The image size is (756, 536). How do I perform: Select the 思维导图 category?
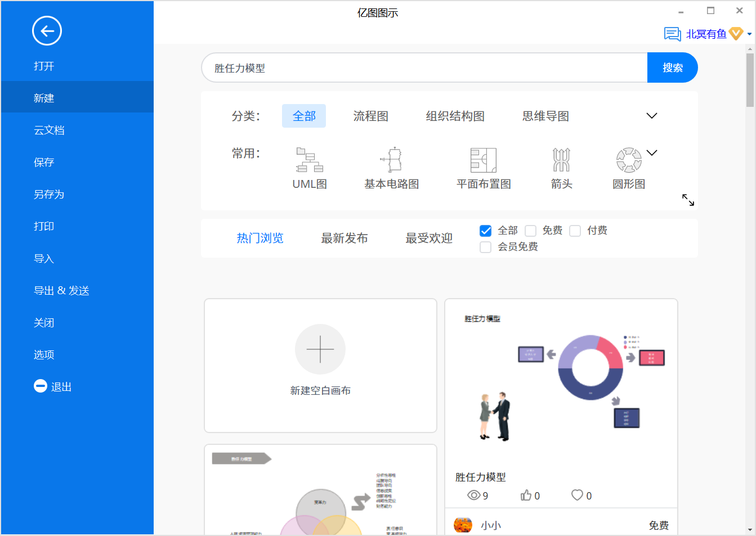[x=545, y=116]
